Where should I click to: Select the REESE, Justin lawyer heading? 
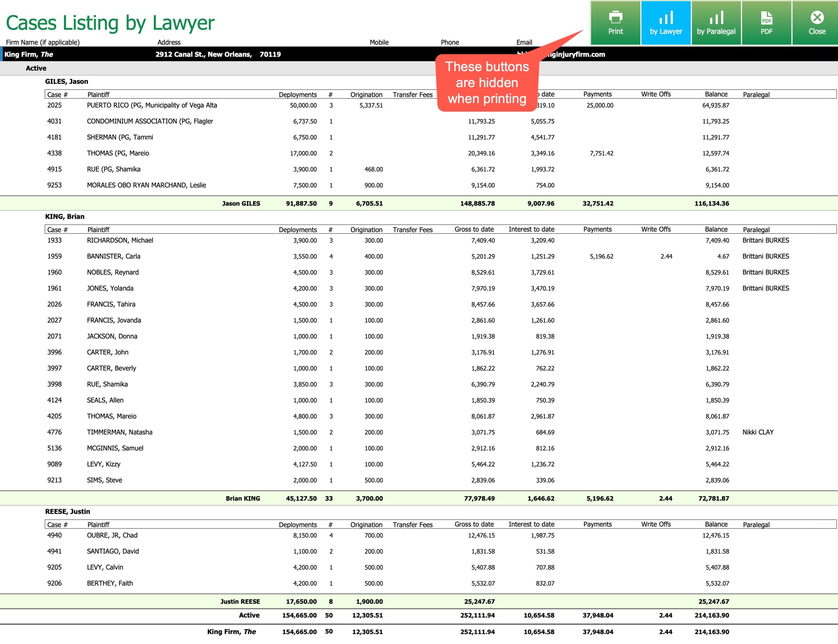(67, 511)
